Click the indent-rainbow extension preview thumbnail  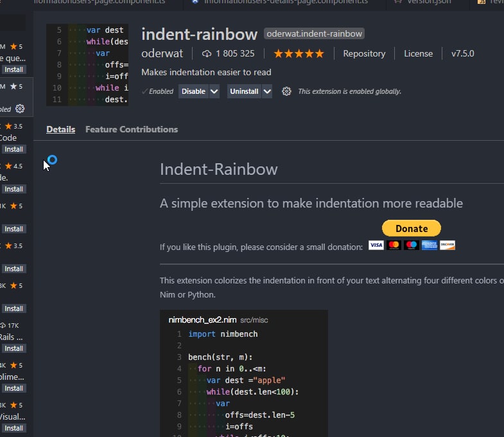[87, 65]
